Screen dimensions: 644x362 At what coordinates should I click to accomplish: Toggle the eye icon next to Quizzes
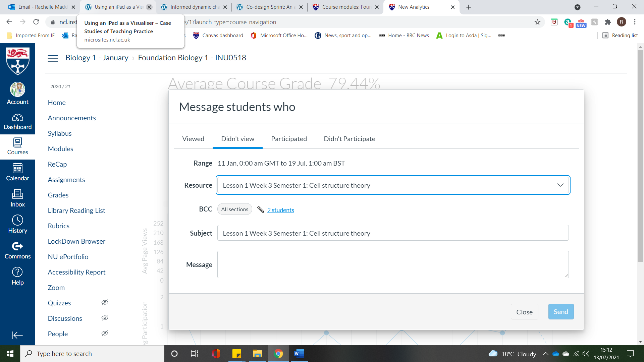click(105, 302)
